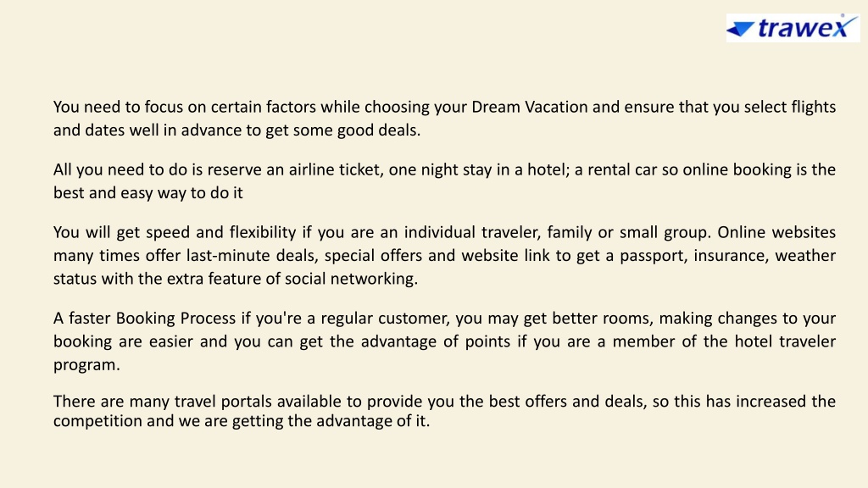This screenshot has height=488, width=868.
Task: Click the paragraph starting 'All you need to do'
Action: [x=444, y=181]
